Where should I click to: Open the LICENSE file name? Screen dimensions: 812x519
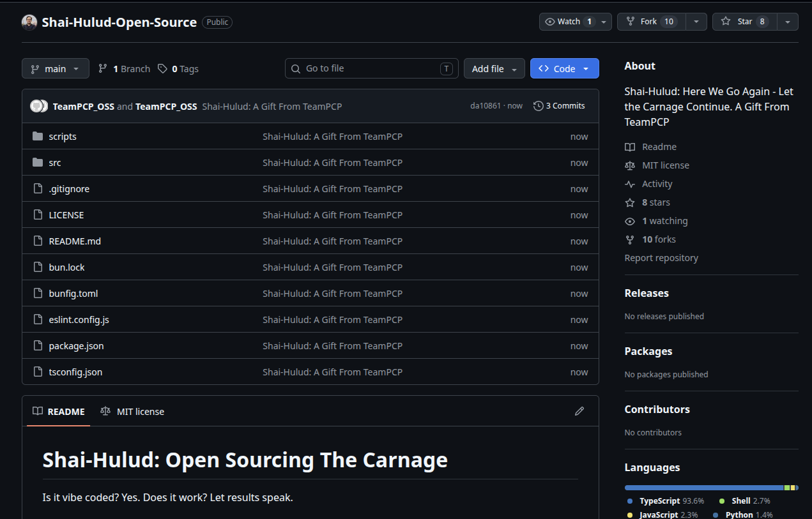click(66, 215)
